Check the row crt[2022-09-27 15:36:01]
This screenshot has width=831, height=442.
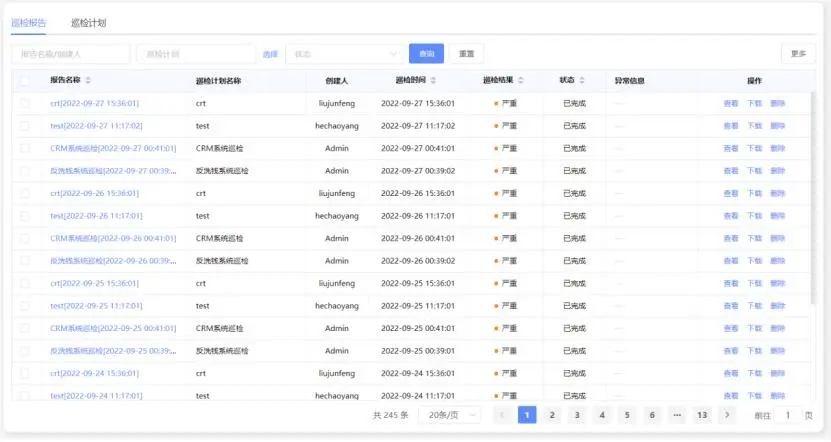[24, 103]
